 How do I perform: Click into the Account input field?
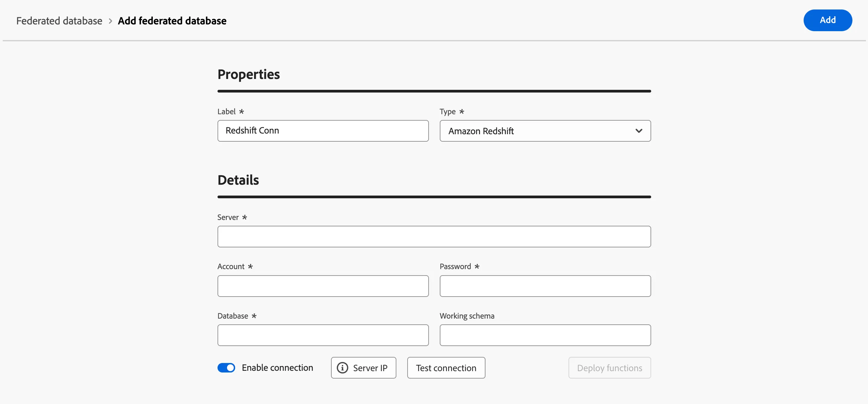point(323,286)
